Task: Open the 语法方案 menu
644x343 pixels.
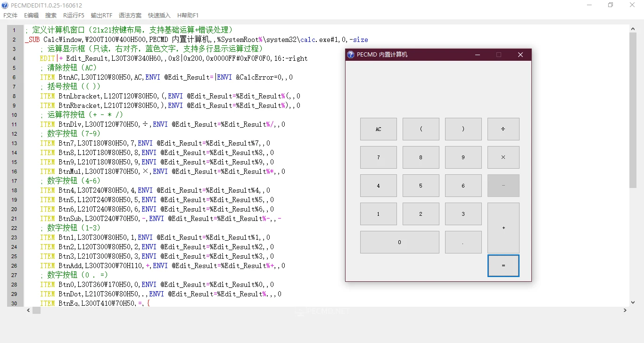Action: click(130, 15)
